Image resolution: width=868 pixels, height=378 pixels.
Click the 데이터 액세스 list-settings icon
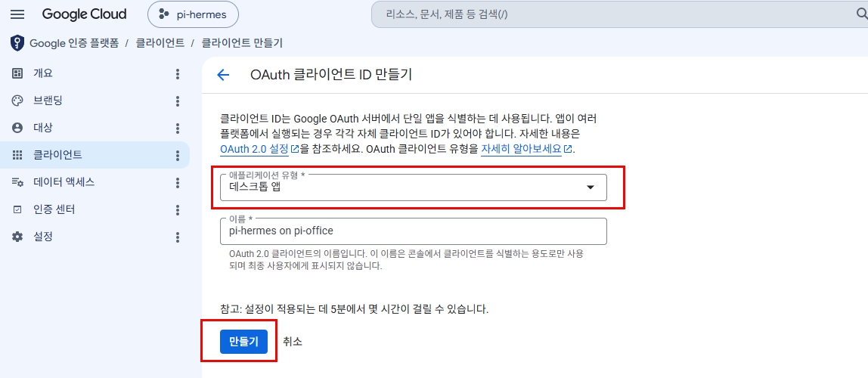17,182
